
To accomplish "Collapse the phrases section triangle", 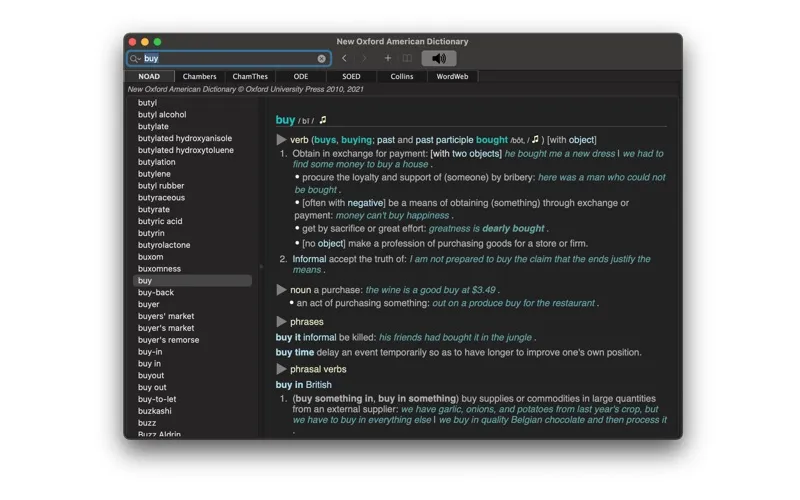I will click(x=281, y=321).
